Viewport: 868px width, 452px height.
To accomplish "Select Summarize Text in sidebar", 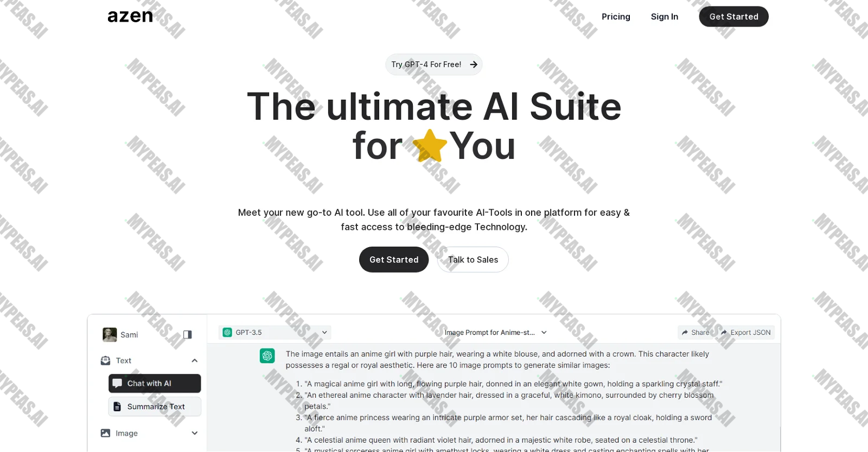I will coord(155,406).
